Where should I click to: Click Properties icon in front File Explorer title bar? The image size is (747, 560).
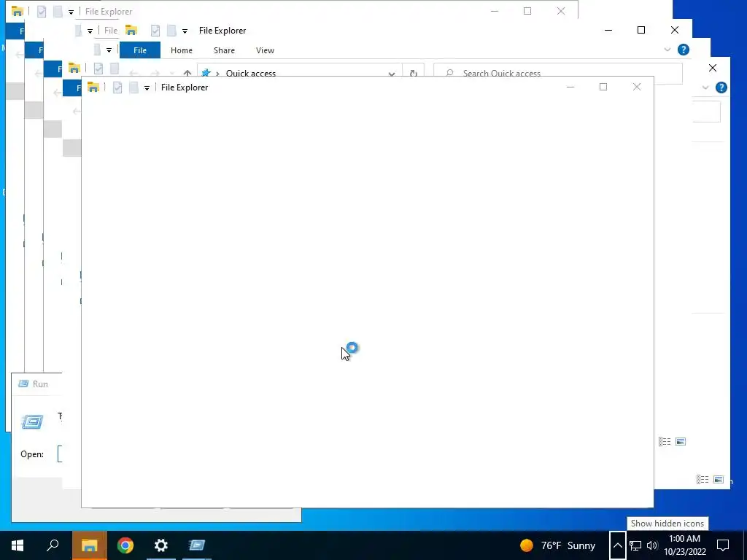(x=117, y=87)
